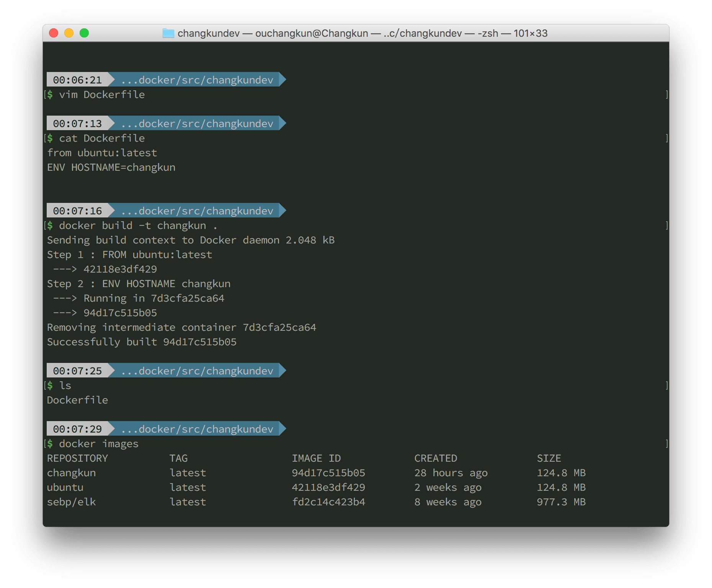Click 'Dockerfile' in the ls output
The width and height of the screenshot is (712, 588).
point(77,400)
